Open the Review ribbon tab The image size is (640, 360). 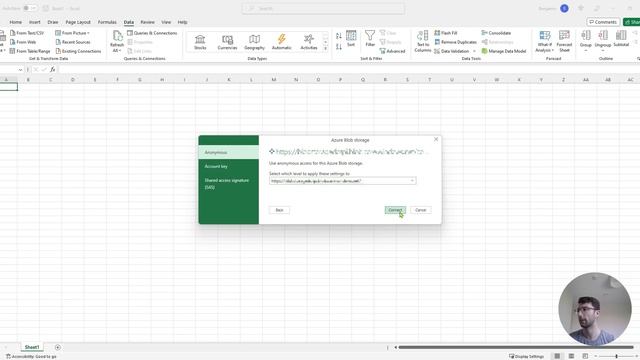pos(147,22)
